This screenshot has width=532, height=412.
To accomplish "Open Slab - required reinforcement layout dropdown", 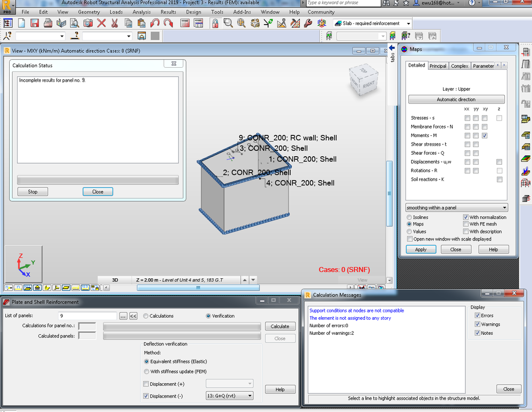I will (408, 23).
